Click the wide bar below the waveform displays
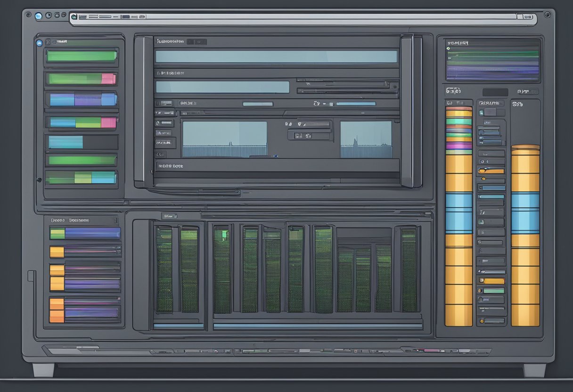The image size is (573, 392). 277,166
